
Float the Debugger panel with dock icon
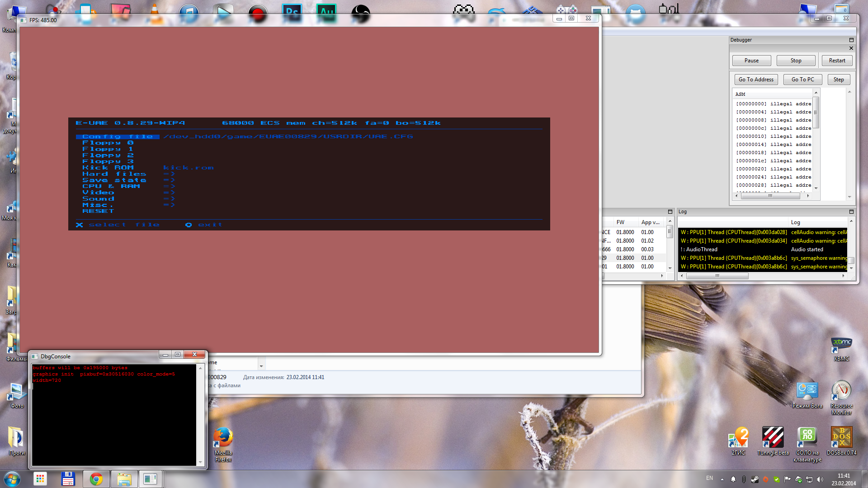click(851, 40)
